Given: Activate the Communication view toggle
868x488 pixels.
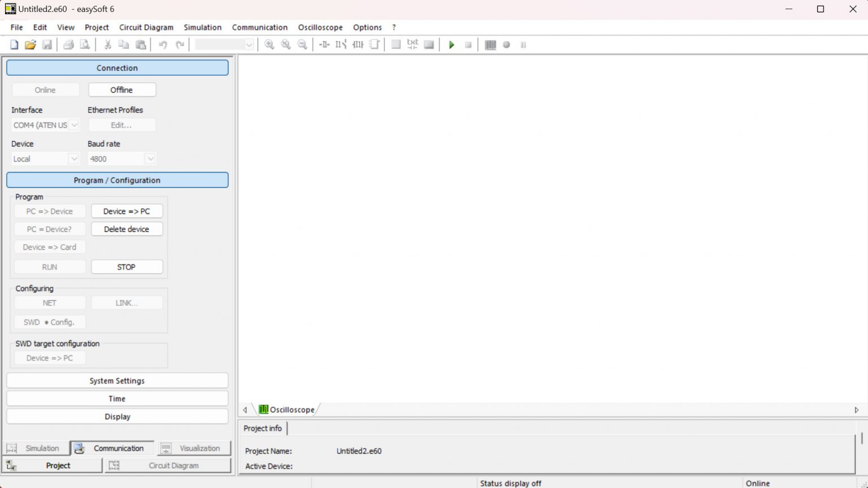Looking at the screenshot, I should (111, 448).
